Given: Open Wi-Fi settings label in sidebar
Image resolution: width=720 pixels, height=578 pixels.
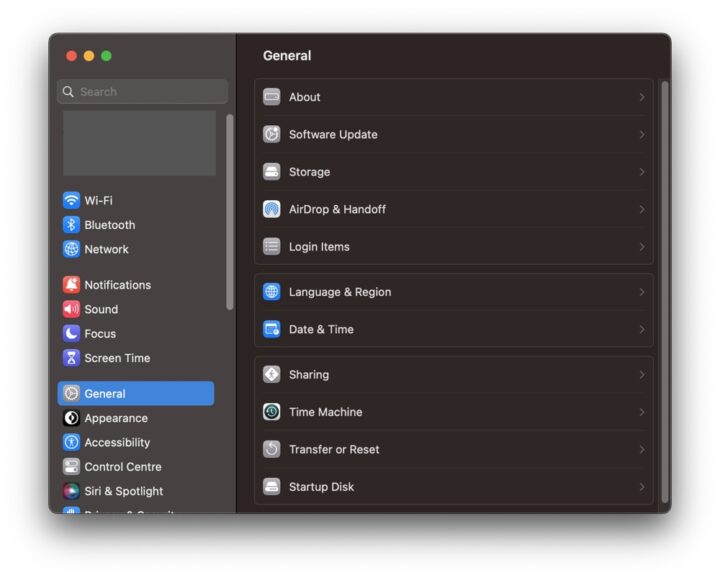Looking at the screenshot, I should click(98, 201).
